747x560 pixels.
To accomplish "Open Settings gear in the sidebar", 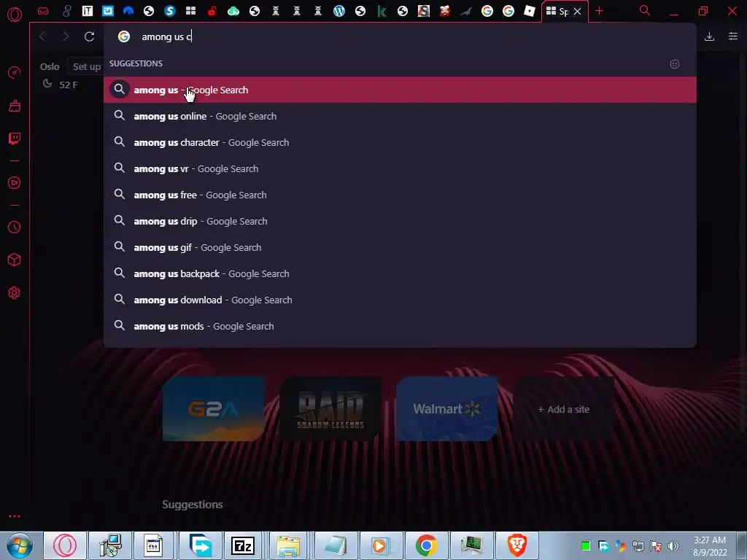I will (x=15, y=293).
